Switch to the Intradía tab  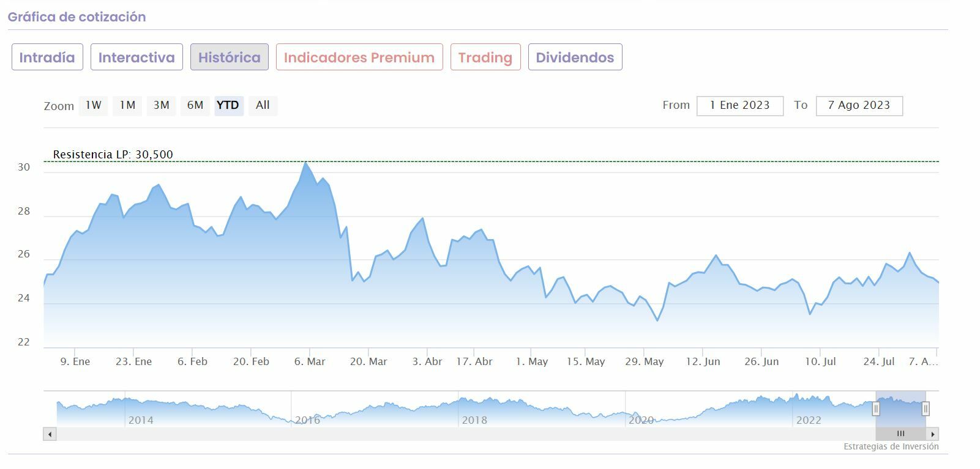coord(47,57)
